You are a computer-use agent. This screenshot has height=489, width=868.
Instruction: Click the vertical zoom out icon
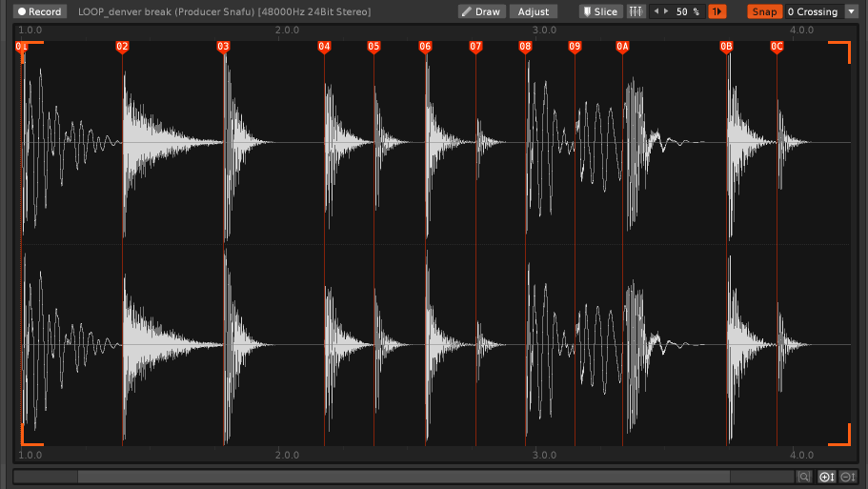click(847, 477)
